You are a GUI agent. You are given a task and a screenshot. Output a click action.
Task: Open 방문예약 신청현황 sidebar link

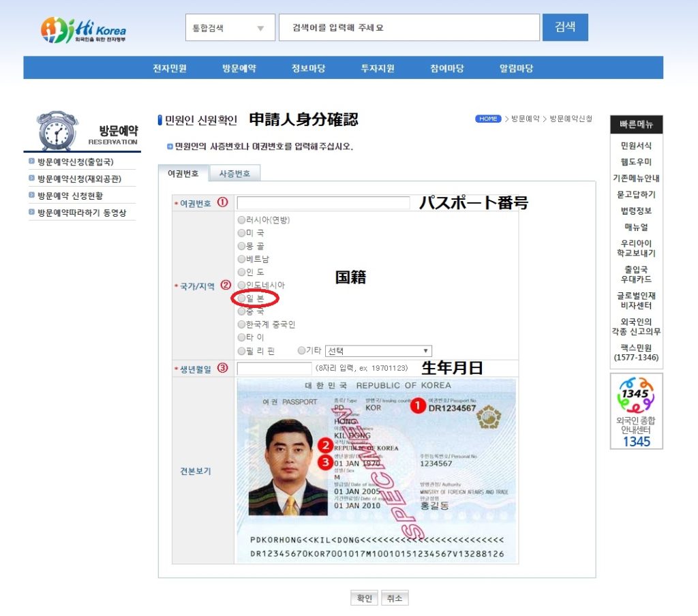[70, 196]
